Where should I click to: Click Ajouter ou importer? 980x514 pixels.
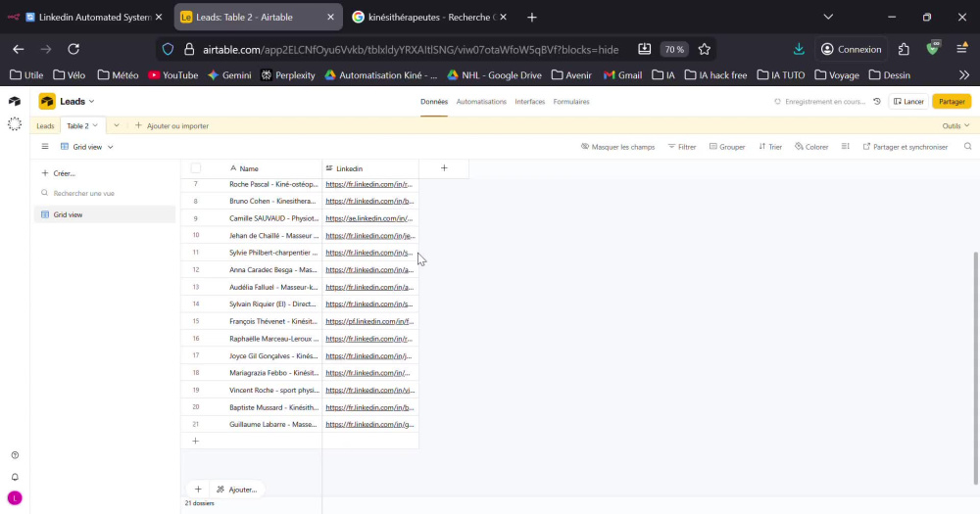pyautogui.click(x=171, y=125)
